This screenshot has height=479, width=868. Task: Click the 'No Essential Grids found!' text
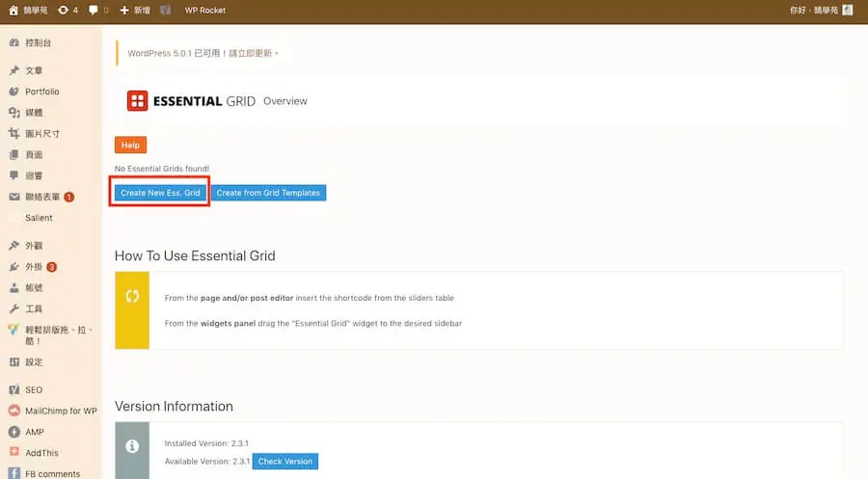point(162,168)
